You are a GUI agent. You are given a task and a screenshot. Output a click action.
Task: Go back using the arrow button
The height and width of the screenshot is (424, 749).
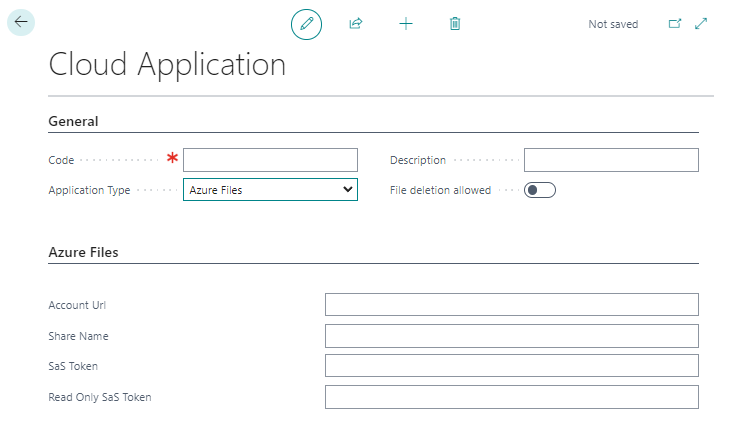tap(21, 22)
